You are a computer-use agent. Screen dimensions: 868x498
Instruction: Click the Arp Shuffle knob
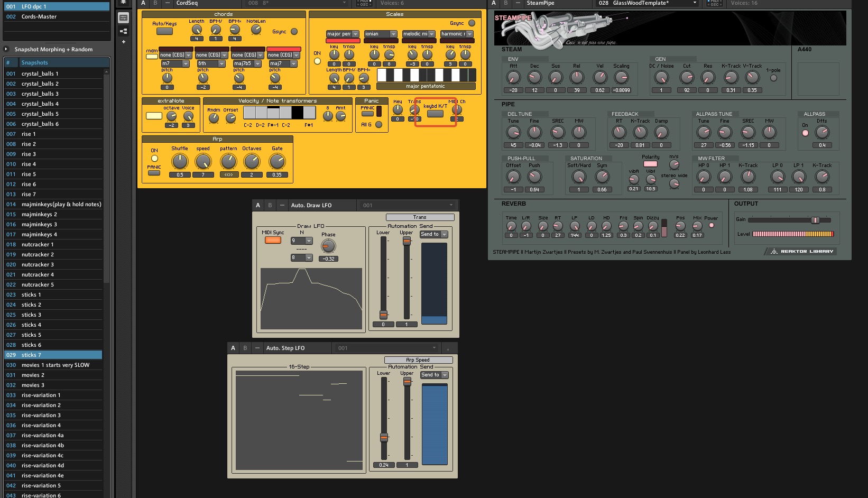pyautogui.click(x=180, y=161)
